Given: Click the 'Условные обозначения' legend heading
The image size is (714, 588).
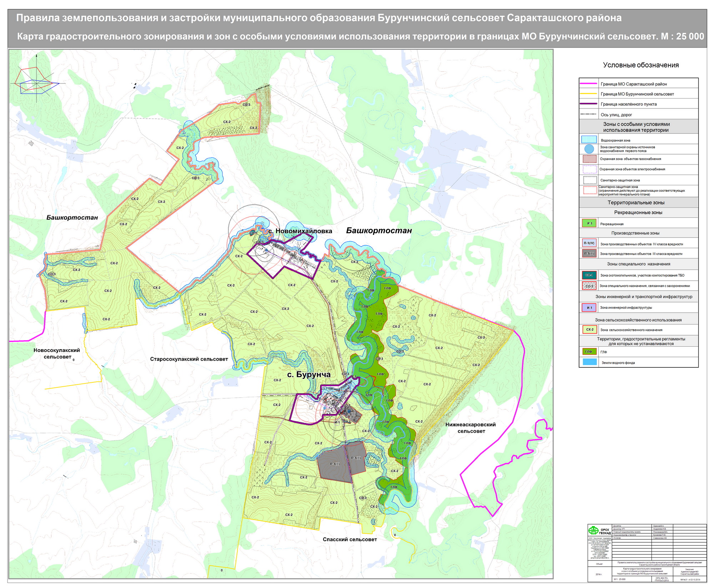Looking at the screenshot, I should (641, 65).
